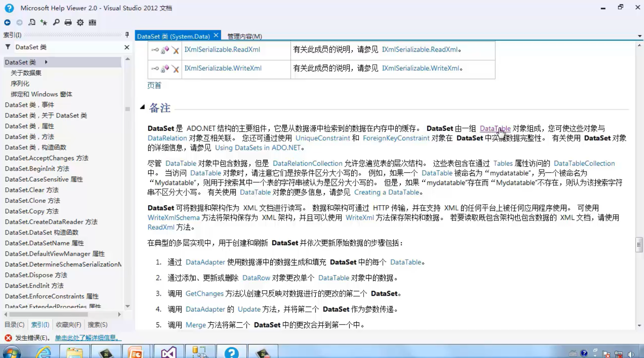Open the DataRelation link
This screenshot has height=358, width=644.
click(167, 138)
